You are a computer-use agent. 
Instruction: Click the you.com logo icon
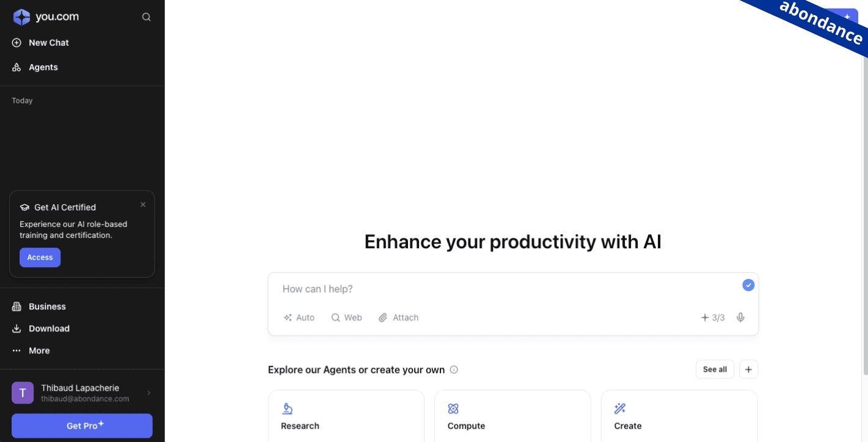point(21,17)
